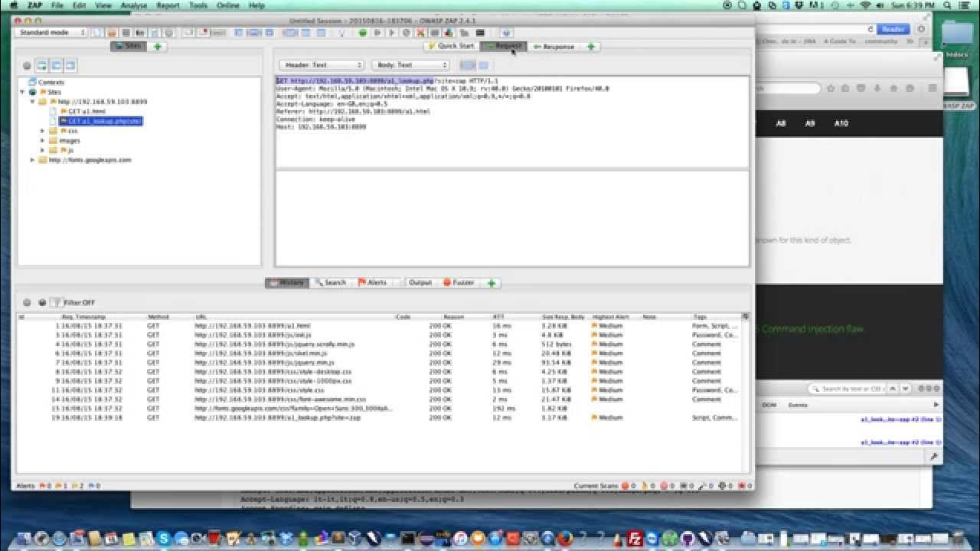Image resolution: width=980 pixels, height=551 pixels.
Task: Open the Report menu
Action: 168,5
